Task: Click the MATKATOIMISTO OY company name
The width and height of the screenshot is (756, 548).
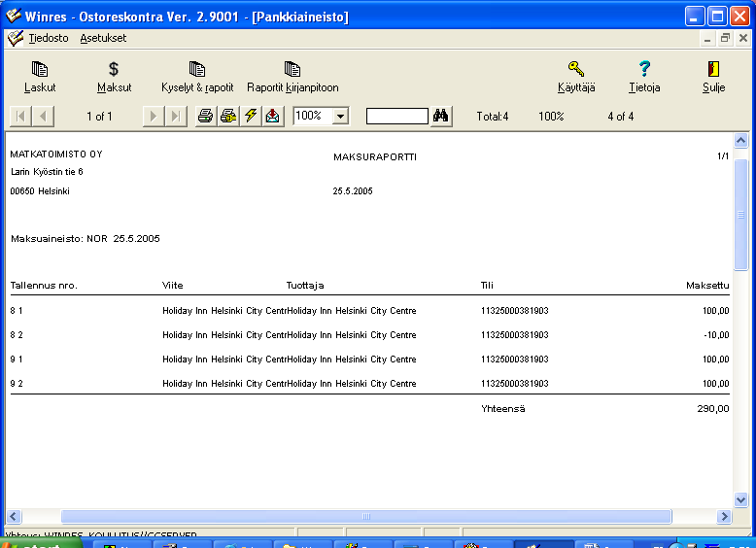Action: coord(56,154)
